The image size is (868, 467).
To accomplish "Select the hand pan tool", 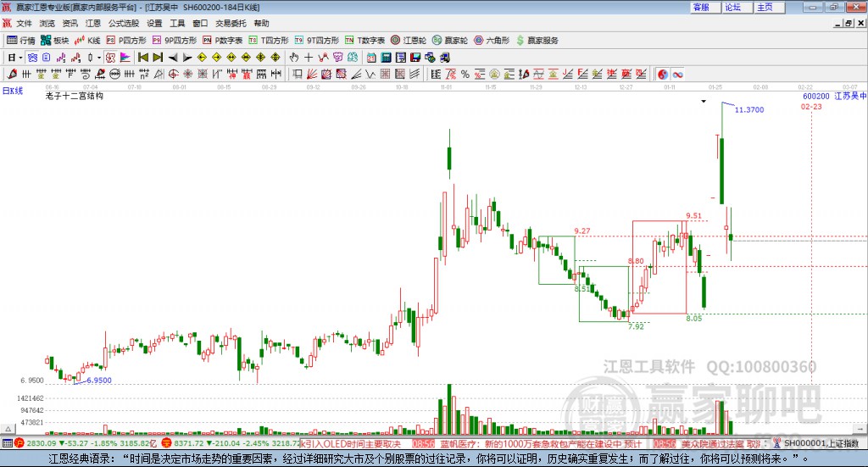I will point(294,58).
